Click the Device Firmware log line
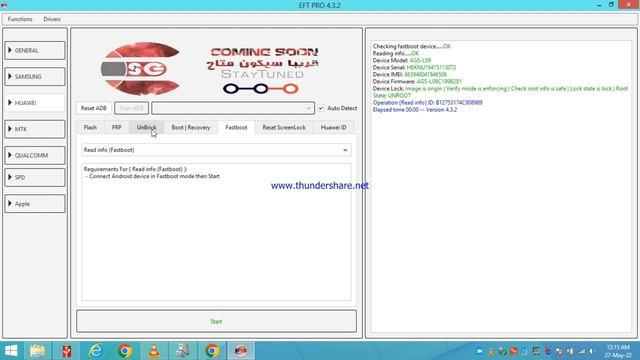640x360 pixels. (417, 81)
